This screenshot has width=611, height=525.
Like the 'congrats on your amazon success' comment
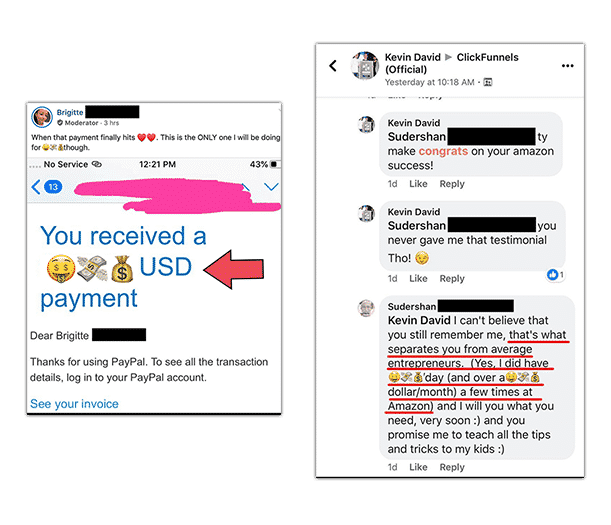(418, 184)
